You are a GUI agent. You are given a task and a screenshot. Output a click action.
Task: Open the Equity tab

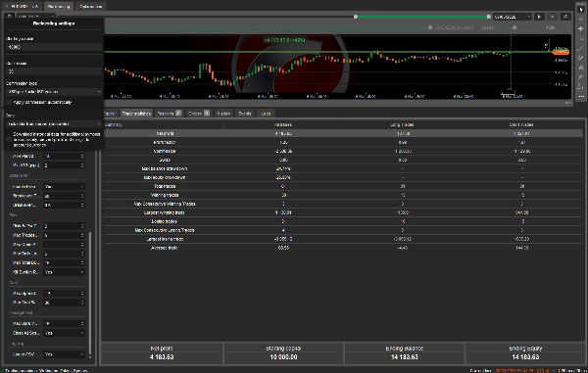(x=109, y=114)
